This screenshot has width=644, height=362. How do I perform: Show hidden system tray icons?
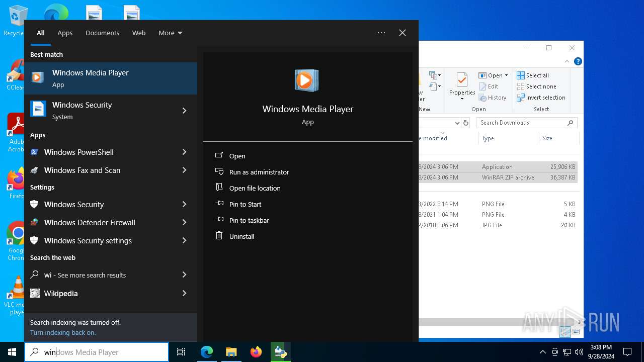[542, 352]
